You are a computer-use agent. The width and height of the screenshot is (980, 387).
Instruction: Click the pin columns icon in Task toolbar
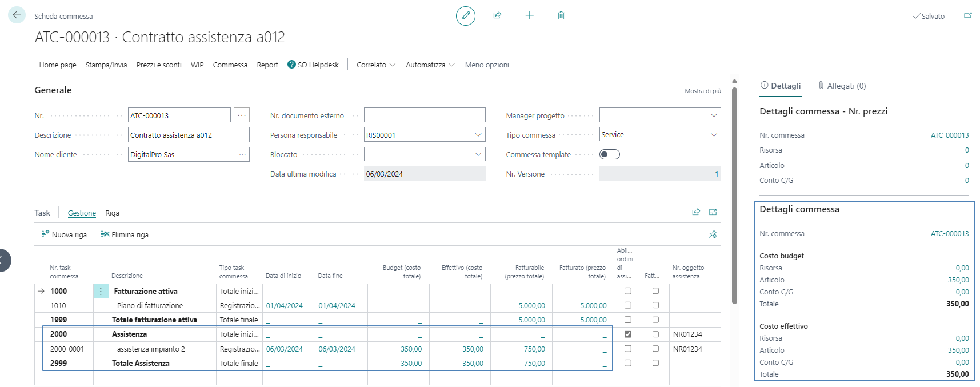713,234
